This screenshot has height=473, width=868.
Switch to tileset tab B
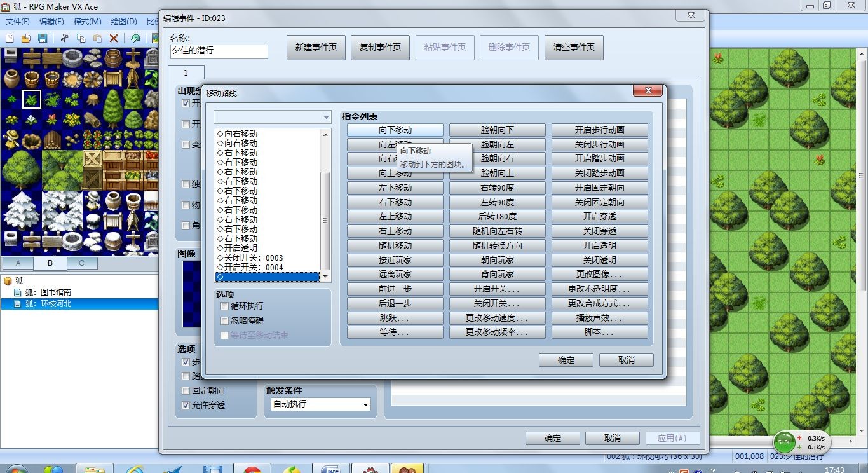(x=50, y=263)
